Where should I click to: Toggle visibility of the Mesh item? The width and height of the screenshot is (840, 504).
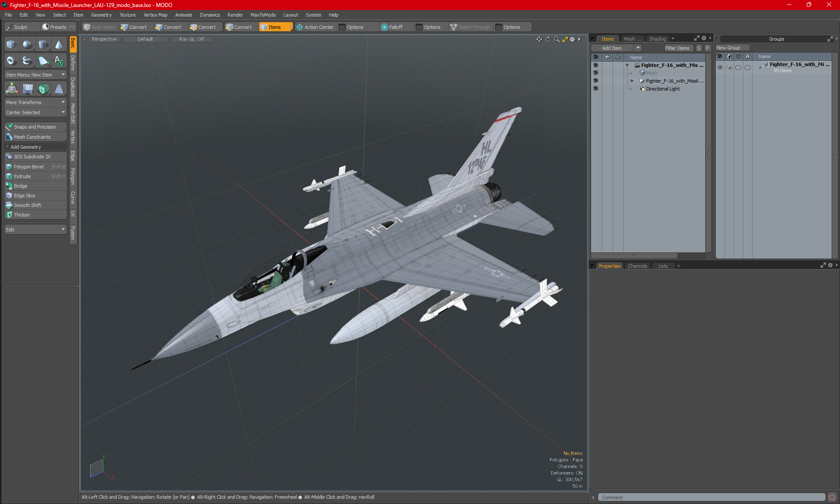click(595, 73)
